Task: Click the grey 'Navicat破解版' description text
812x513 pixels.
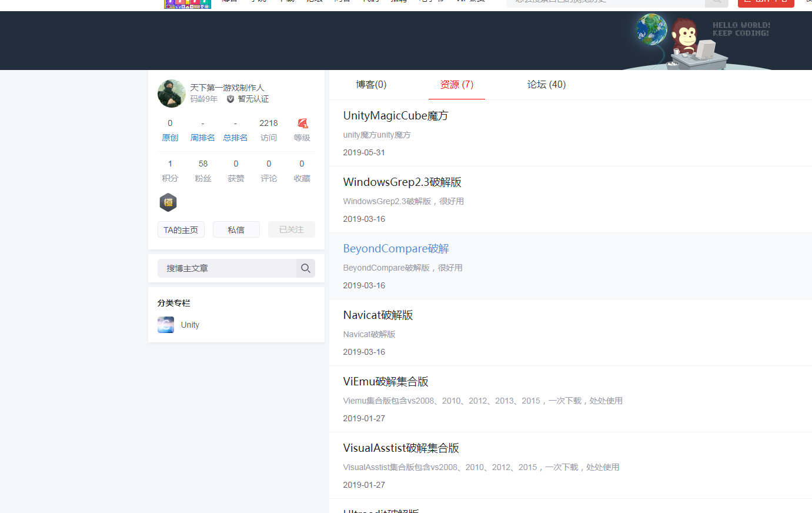Action: tap(369, 334)
